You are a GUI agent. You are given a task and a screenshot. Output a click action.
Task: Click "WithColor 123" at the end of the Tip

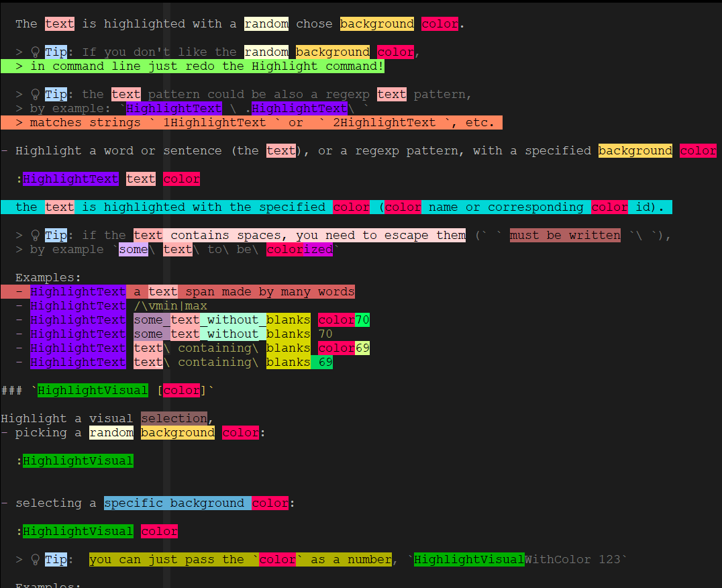(x=572, y=559)
